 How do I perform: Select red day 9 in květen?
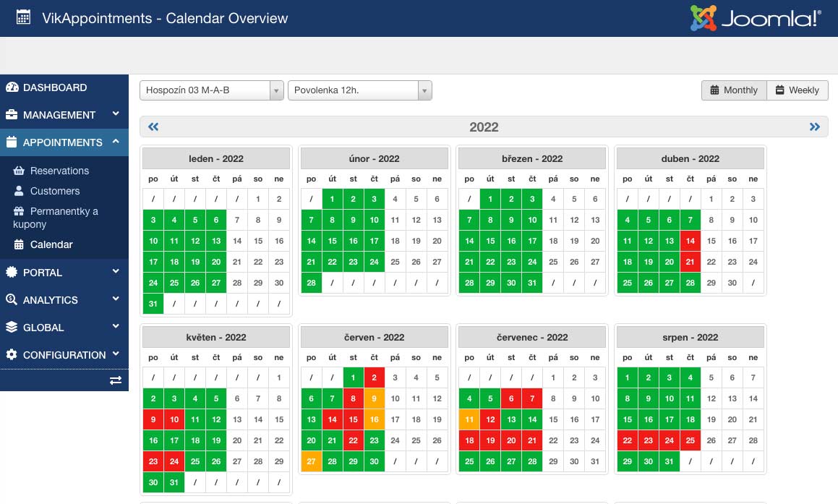153,419
